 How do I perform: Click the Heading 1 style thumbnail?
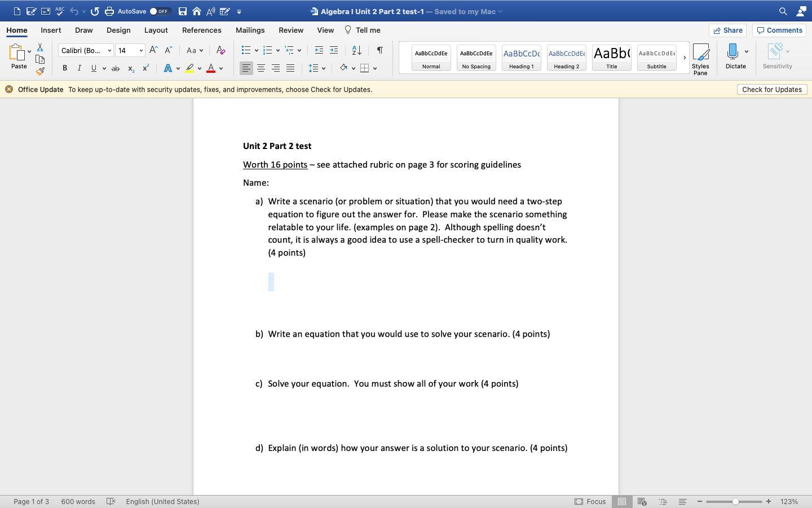[521, 58]
